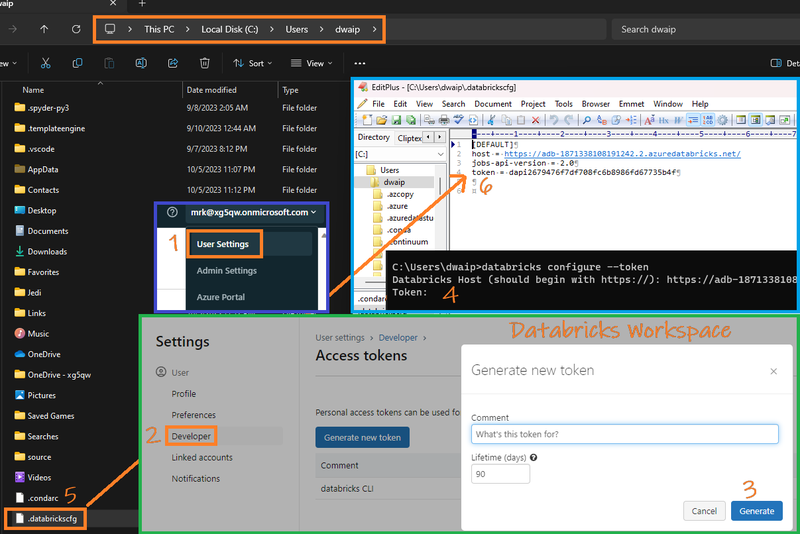Click the help question mark beside account email
This screenshot has height=534, width=800.
pos(172,212)
